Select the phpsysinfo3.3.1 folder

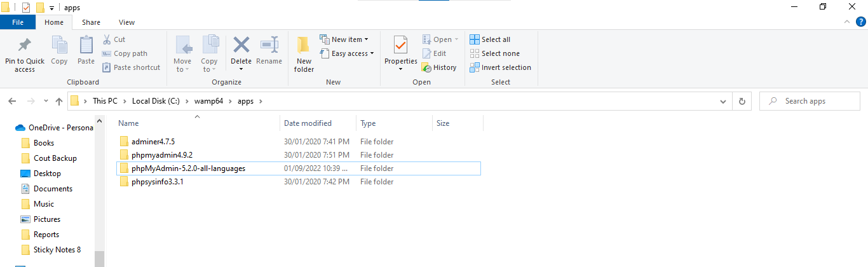pyautogui.click(x=299, y=182)
